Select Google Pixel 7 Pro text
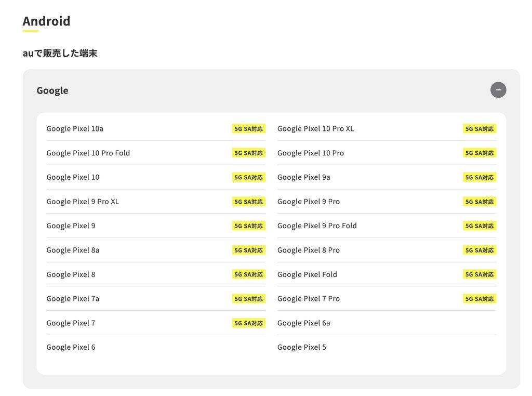532x396 pixels. pos(309,299)
